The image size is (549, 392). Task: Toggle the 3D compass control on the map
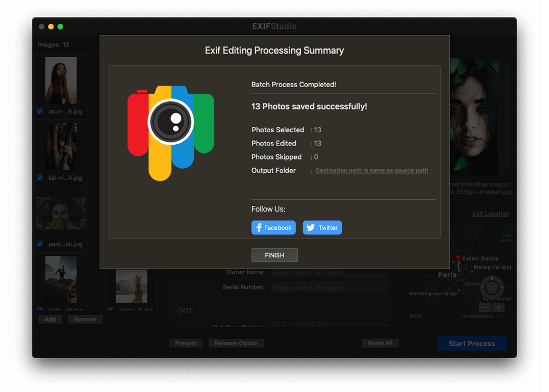pyautogui.click(x=492, y=288)
